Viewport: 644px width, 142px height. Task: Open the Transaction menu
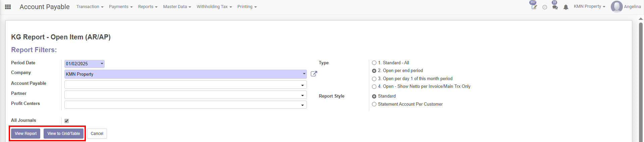pyautogui.click(x=90, y=7)
